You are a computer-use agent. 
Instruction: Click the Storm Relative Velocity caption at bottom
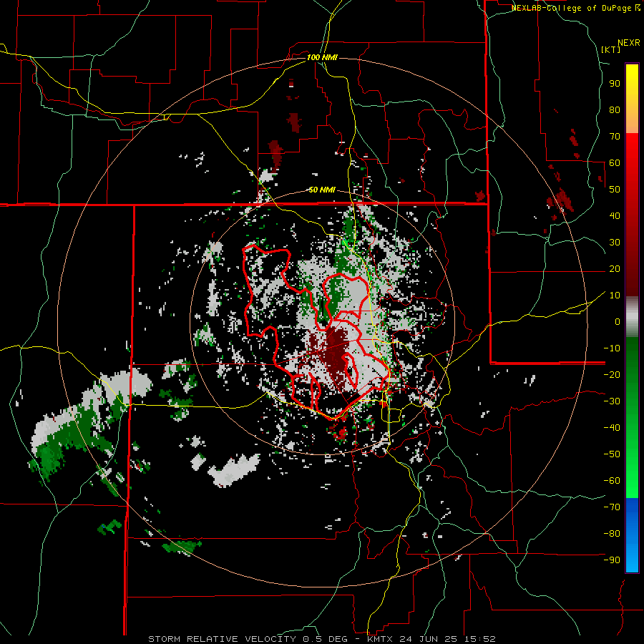pos(322,639)
